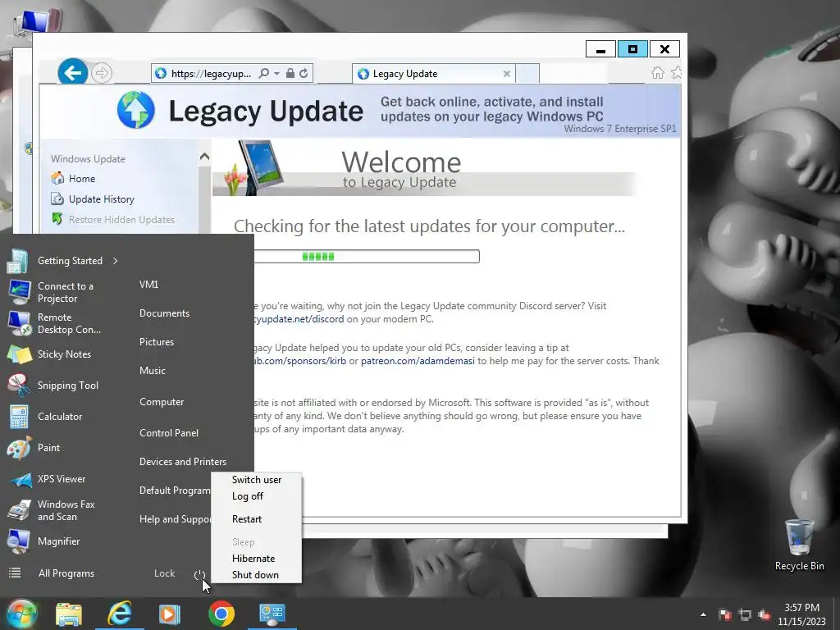The height and width of the screenshot is (630, 840).
Task: Refresh the page with the reload icon
Action: (304, 73)
